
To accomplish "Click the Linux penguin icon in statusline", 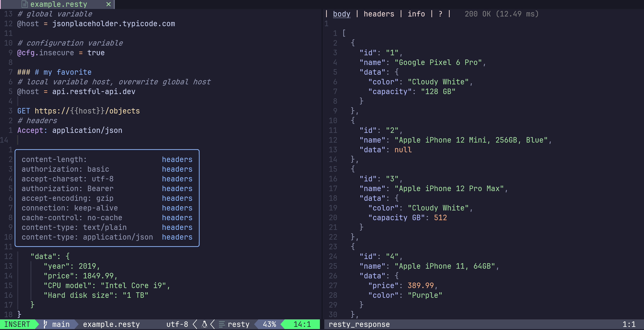I will tap(204, 324).
